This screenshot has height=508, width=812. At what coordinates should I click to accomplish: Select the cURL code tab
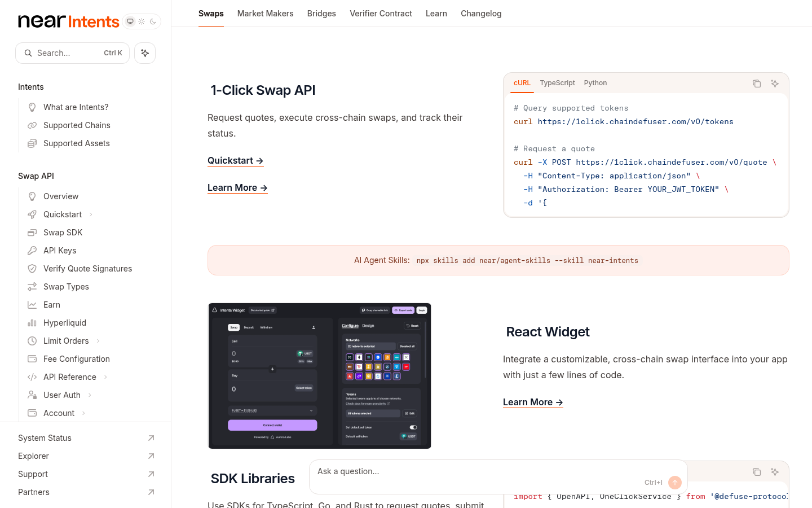pos(522,83)
